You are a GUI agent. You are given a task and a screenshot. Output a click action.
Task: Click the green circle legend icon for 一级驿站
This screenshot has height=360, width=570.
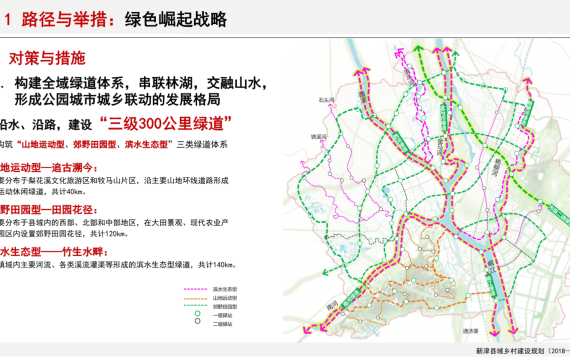(197, 313)
